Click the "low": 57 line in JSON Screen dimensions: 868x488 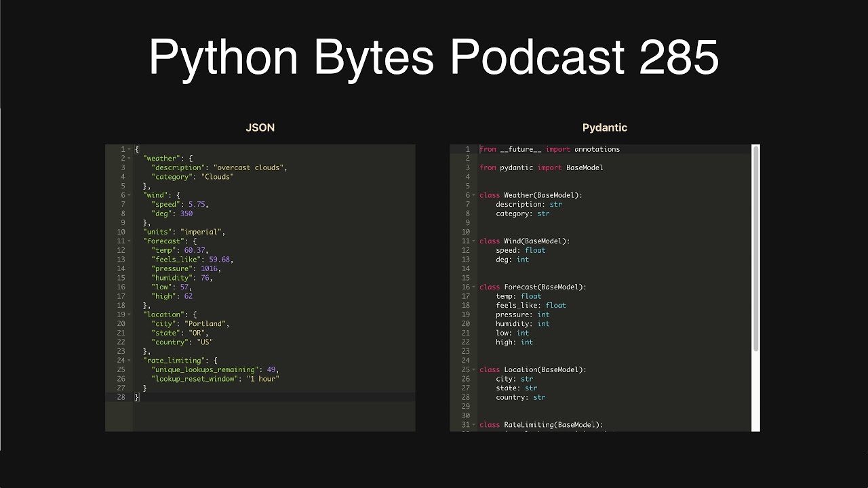[x=172, y=287]
